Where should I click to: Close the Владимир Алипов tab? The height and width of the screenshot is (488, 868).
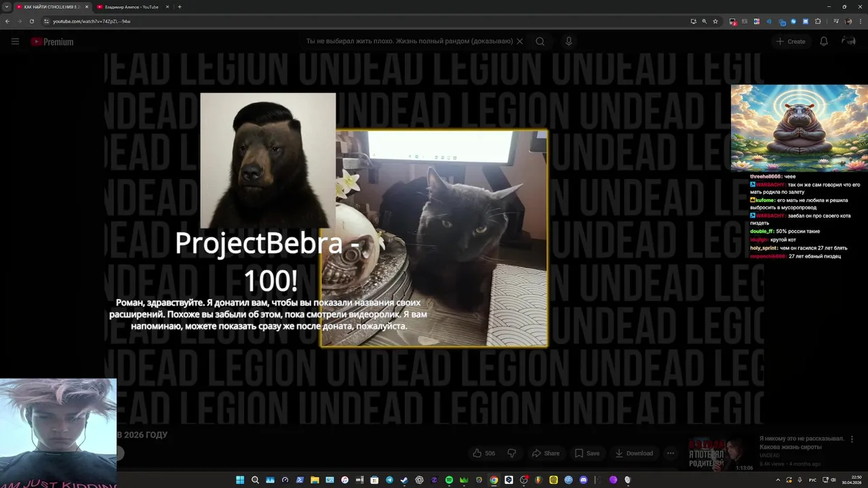click(167, 7)
